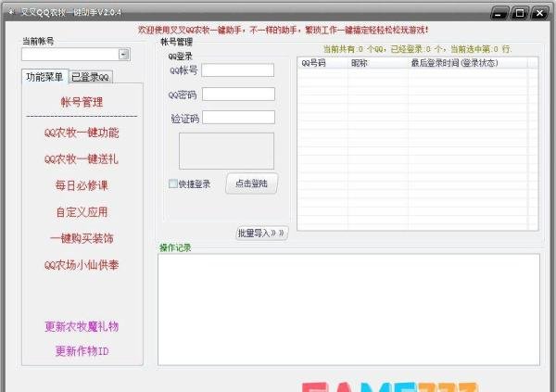
Task: Focus the QQ密码 input field
Action: 238,94
